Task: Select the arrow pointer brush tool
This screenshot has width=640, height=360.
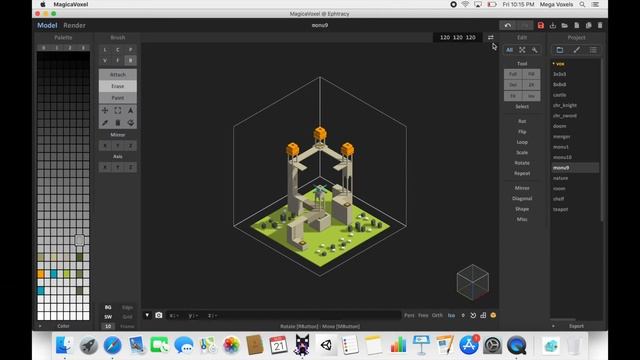Action: coord(131,110)
